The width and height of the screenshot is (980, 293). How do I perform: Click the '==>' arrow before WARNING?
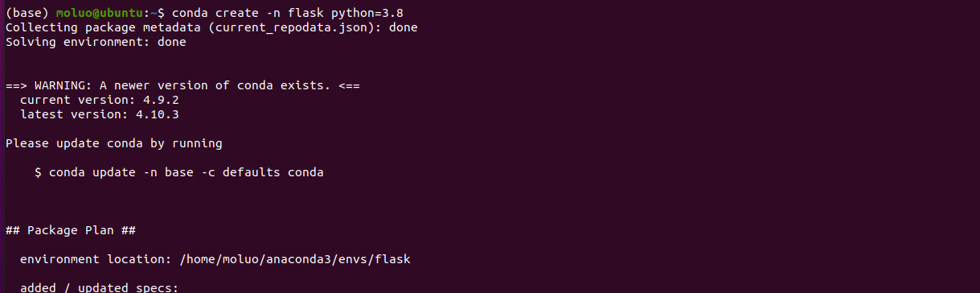coord(16,85)
